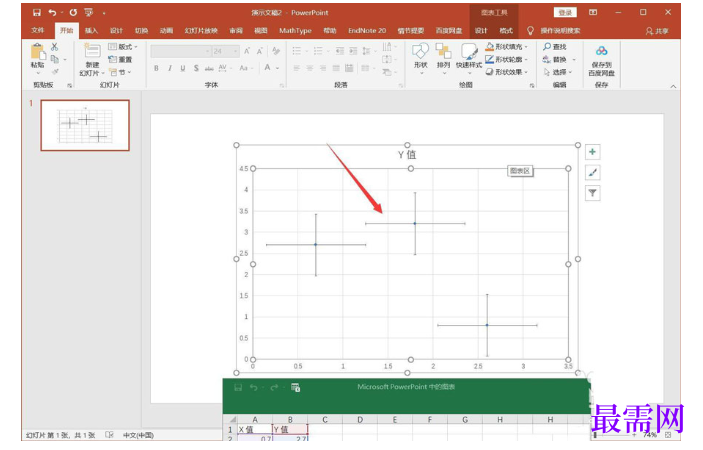Toggle Bold formatting
Image resolution: width=703 pixels, height=450 pixels.
pyautogui.click(x=156, y=68)
